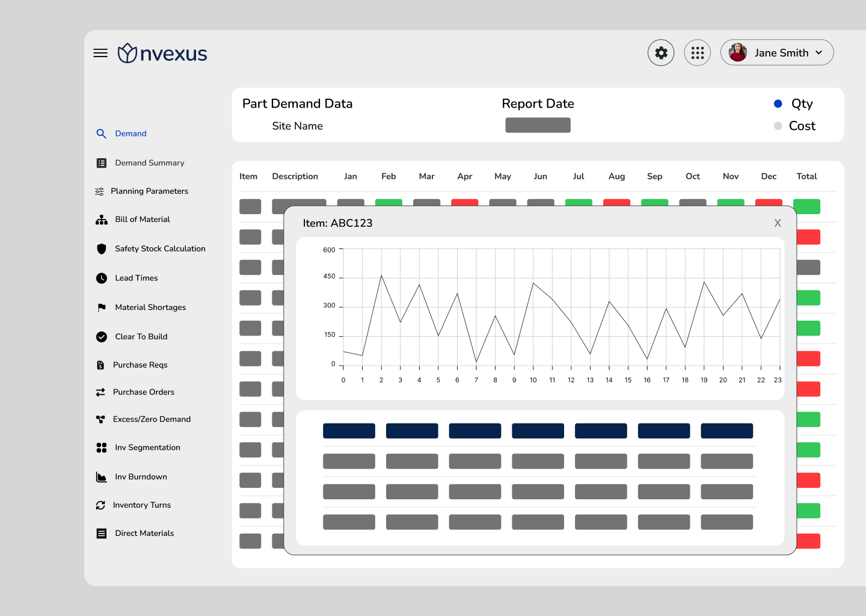Select the Qty radio option
The height and width of the screenshot is (616, 866).
point(778,103)
